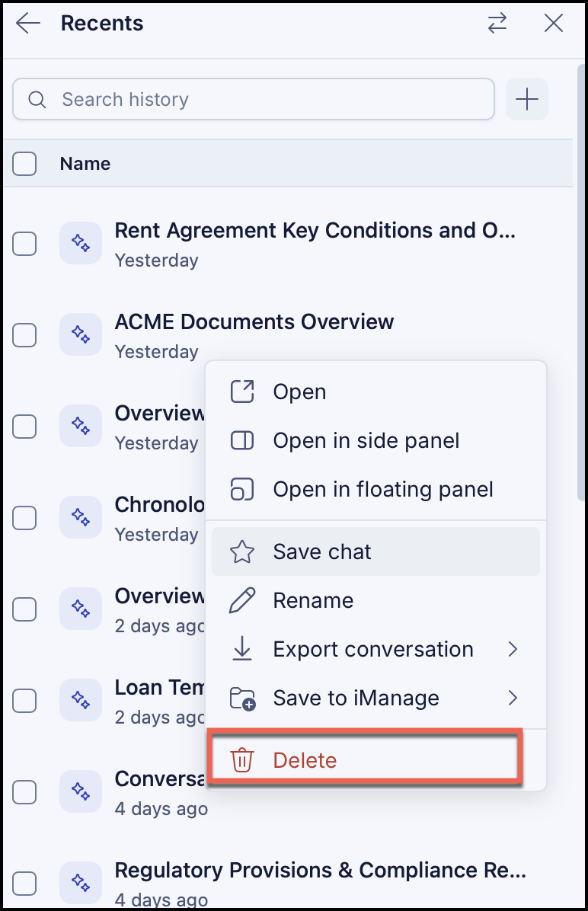
Task: Select Open from the context menu
Action: [376, 392]
